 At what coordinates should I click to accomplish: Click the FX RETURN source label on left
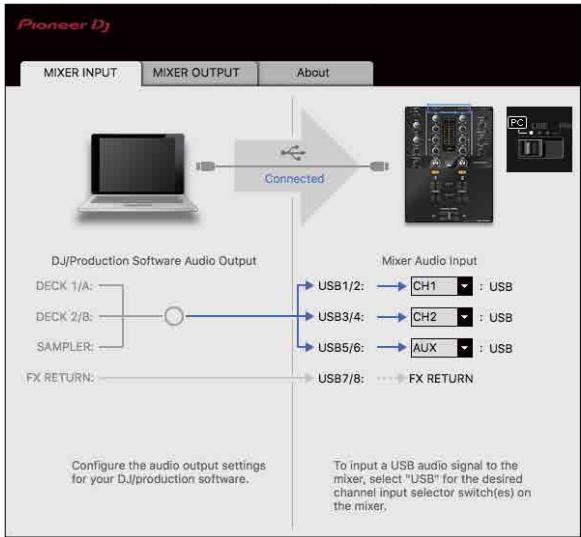click(60, 378)
